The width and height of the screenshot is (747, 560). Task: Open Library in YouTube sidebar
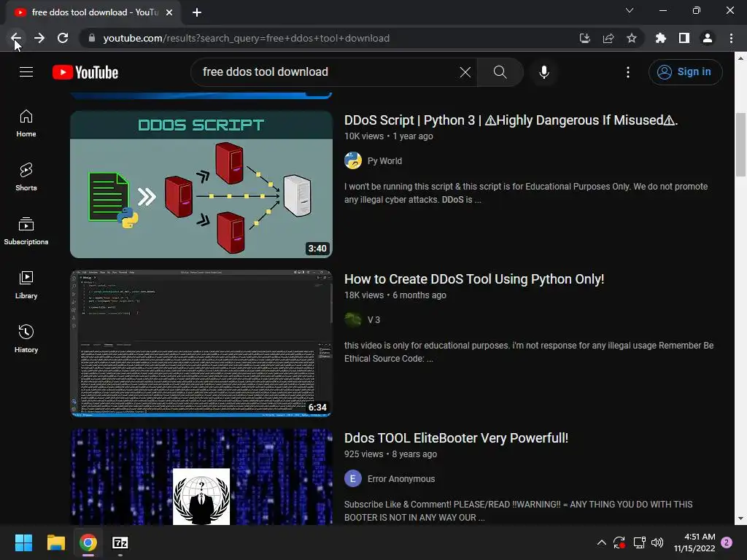pyautogui.click(x=26, y=285)
